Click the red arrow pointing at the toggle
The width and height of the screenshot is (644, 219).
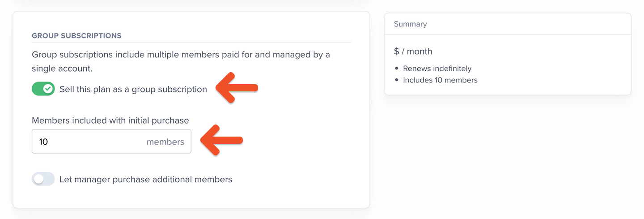click(x=237, y=87)
